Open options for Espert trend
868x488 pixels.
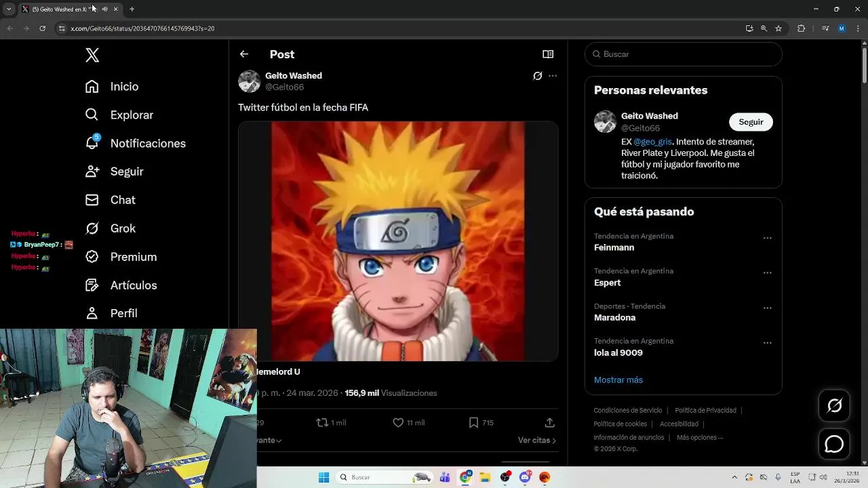click(x=768, y=272)
